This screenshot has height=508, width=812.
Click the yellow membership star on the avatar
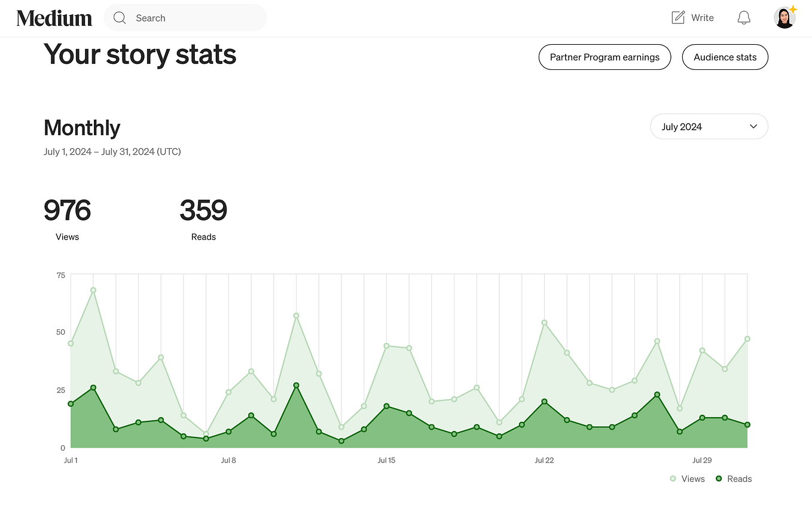click(792, 9)
